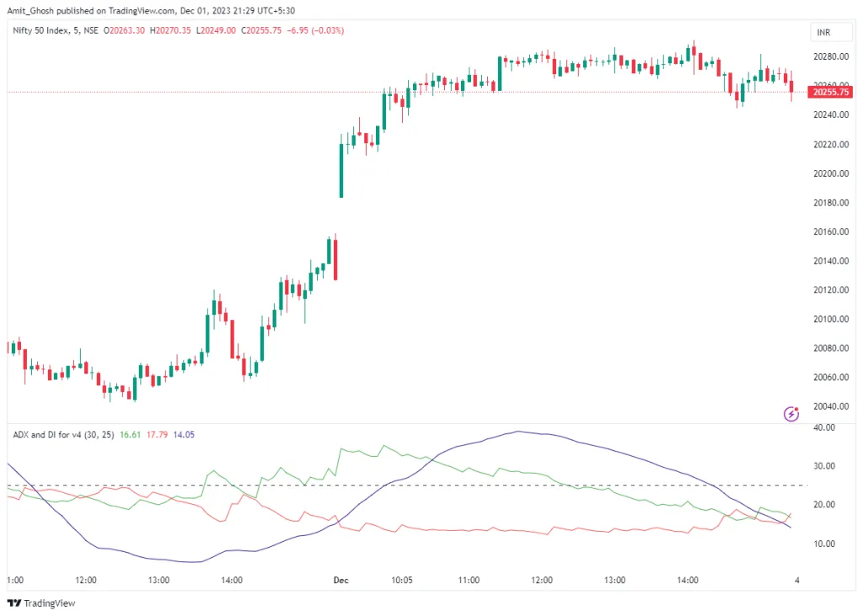Screen dimensions: 863x616
Task: Click the red 17.79 indicator value
Action: [x=158, y=435]
